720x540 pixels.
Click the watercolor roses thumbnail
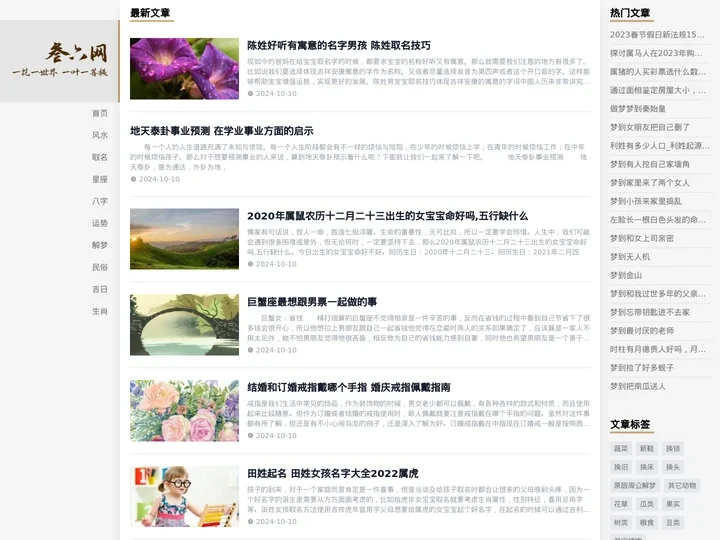click(x=184, y=411)
